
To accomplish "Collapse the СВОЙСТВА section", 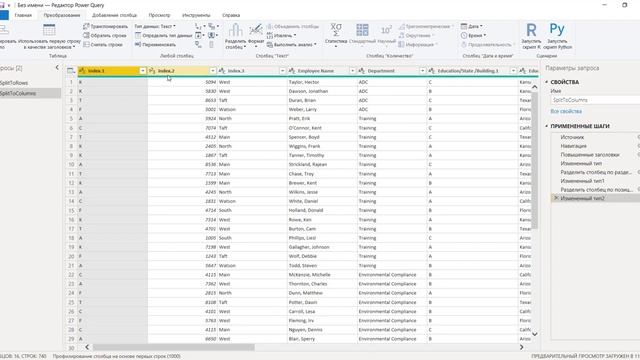I will click(x=547, y=82).
